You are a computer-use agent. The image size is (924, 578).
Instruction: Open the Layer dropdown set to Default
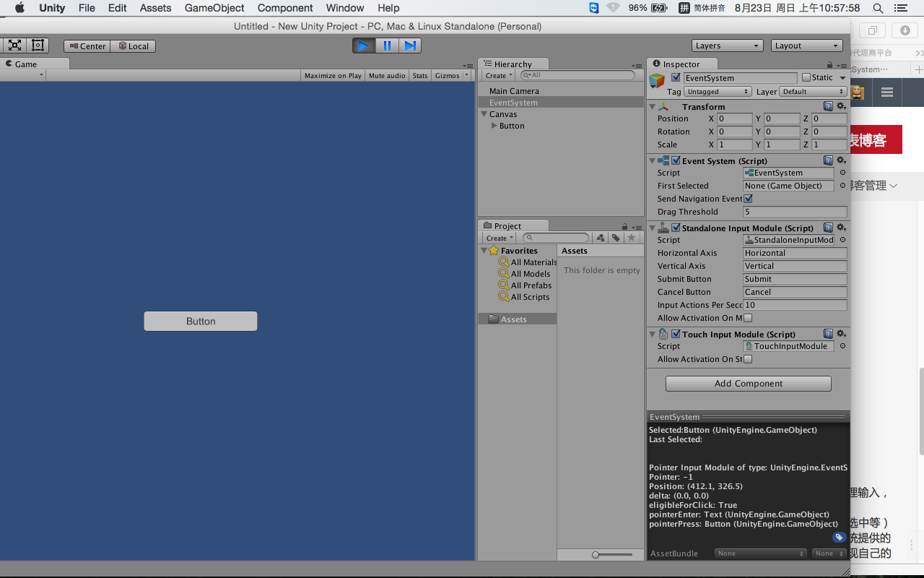814,92
